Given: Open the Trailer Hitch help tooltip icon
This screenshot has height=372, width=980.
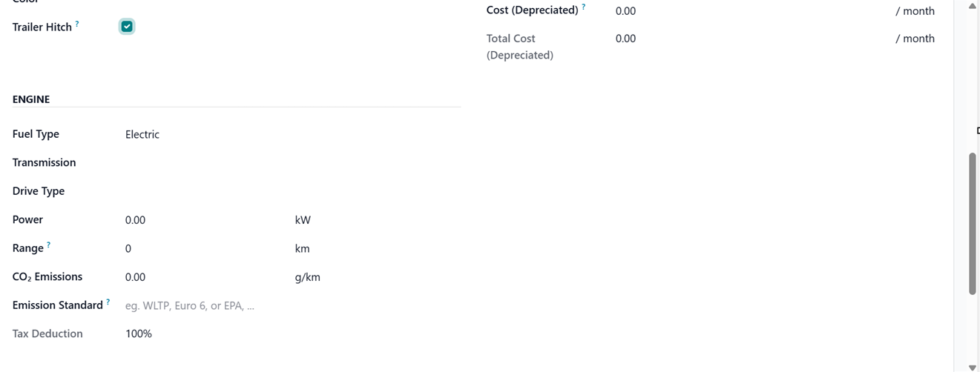Looking at the screenshot, I should coord(77,24).
